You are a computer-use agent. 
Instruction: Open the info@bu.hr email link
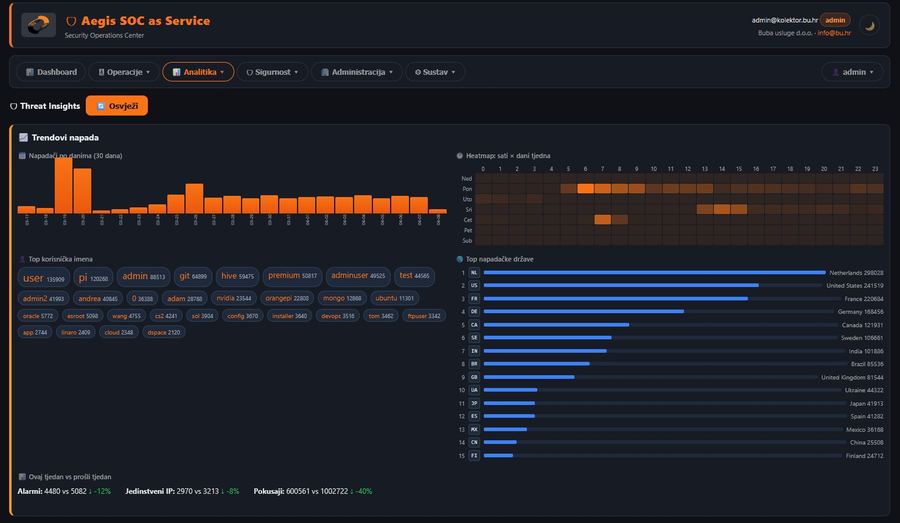coord(834,33)
